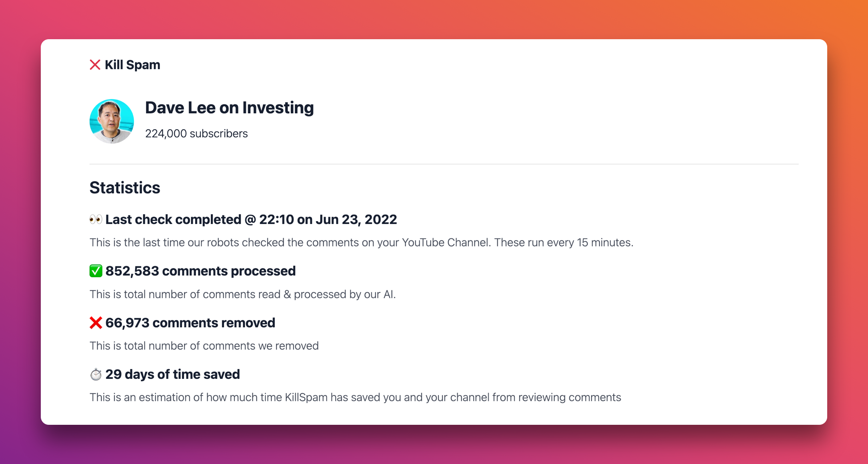Select the Dave Lee on Investing channel title
Image resolution: width=868 pixels, height=464 pixels.
[x=229, y=108]
